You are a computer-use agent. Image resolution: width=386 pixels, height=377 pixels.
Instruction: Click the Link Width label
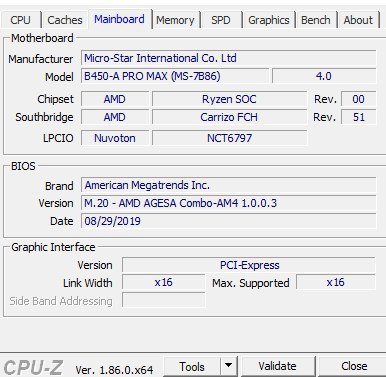tap(88, 283)
